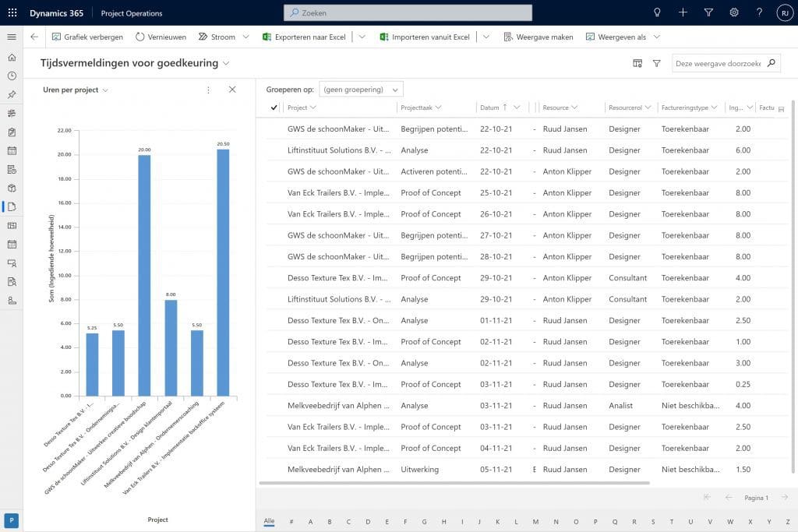Click the Vernieuwen button
Screen dimensions: 798x532
click(x=161, y=37)
